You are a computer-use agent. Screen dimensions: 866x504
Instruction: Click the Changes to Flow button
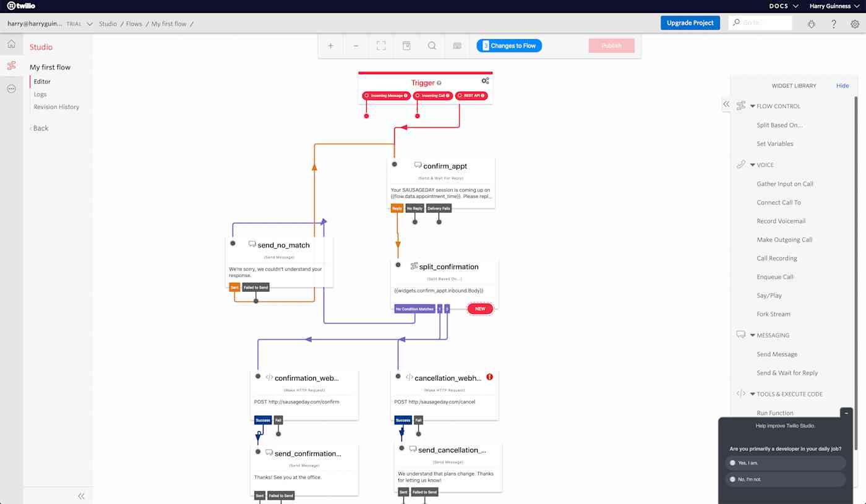coord(509,46)
